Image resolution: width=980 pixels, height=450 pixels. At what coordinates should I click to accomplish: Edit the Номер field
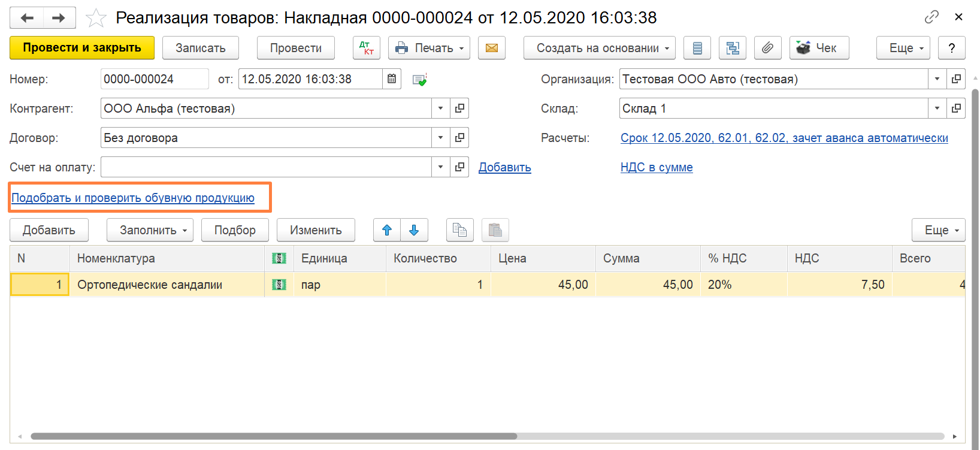click(155, 79)
